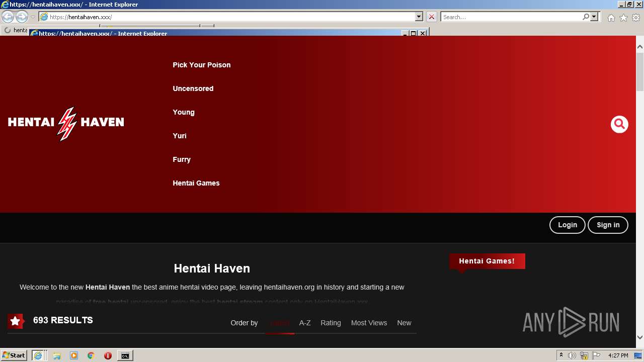Select the loading browser tab
Image resolution: width=644 pixels, height=362 pixels.
pyautogui.click(x=15, y=30)
